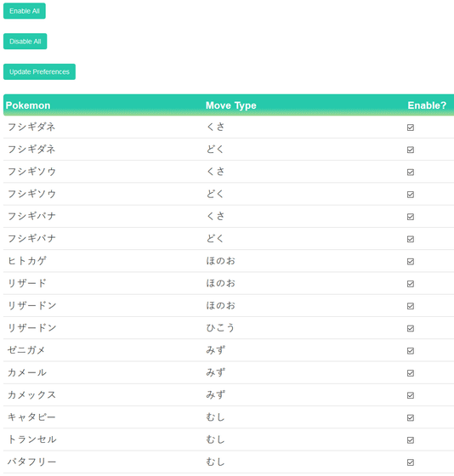Toggle checkbox for フシギソウ くさ row

411,172
